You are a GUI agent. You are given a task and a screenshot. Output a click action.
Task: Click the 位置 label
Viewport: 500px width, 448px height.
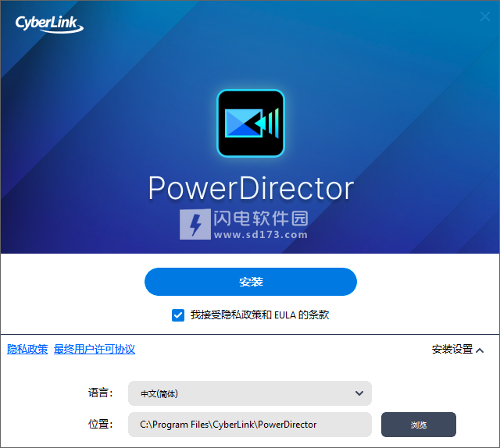pos(101,425)
